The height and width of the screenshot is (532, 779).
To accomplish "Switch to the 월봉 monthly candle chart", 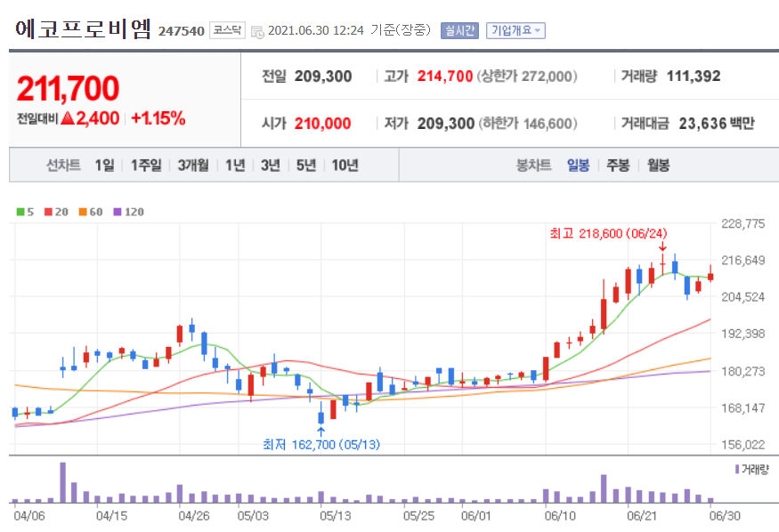I will coord(658,165).
